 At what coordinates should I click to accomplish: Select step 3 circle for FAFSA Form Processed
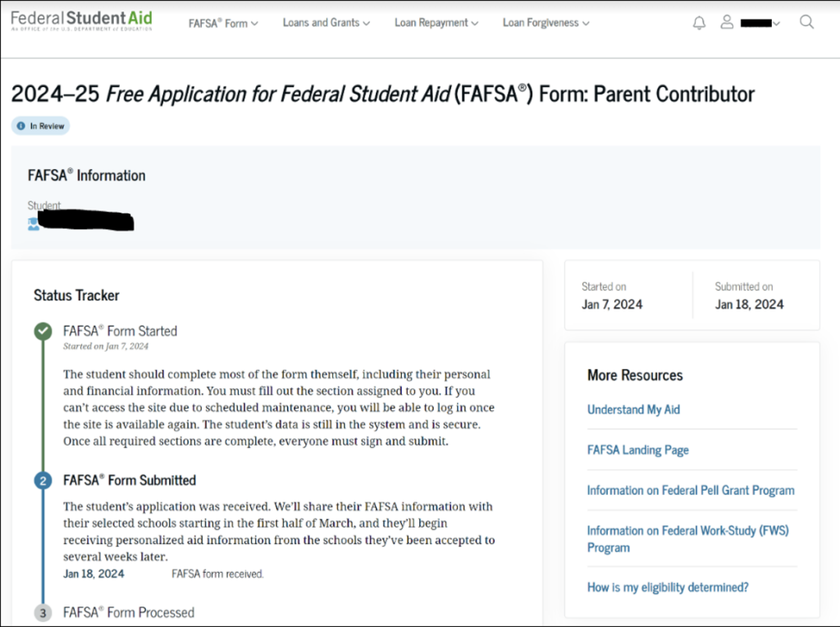click(43, 612)
